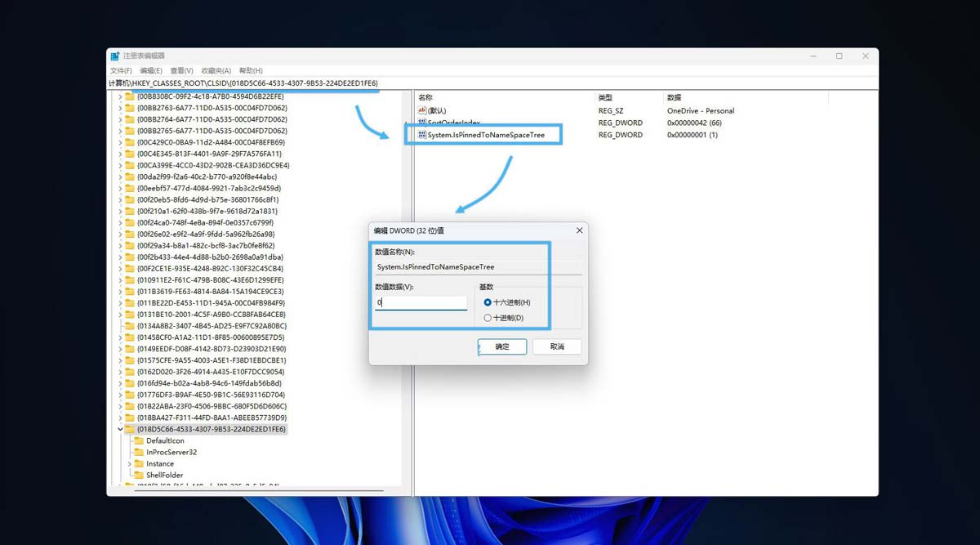The height and width of the screenshot is (545, 980).
Task: Click the string value icon beside (默认)
Action: pos(421,110)
